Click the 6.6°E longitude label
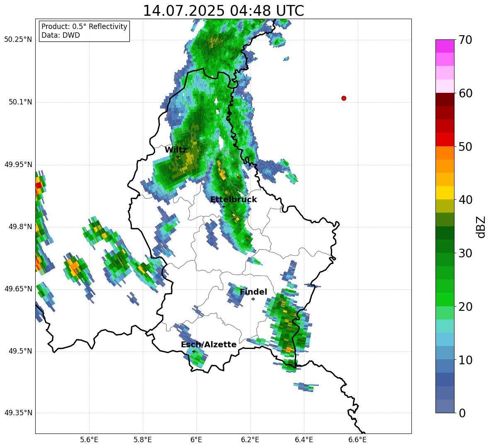Image resolution: width=491 pixels, height=448 pixels. pos(357,440)
